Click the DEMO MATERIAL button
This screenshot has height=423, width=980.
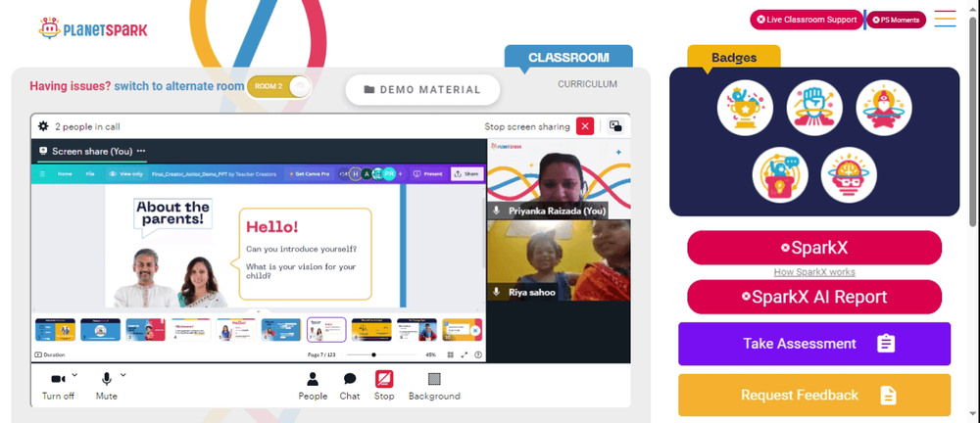pos(423,89)
